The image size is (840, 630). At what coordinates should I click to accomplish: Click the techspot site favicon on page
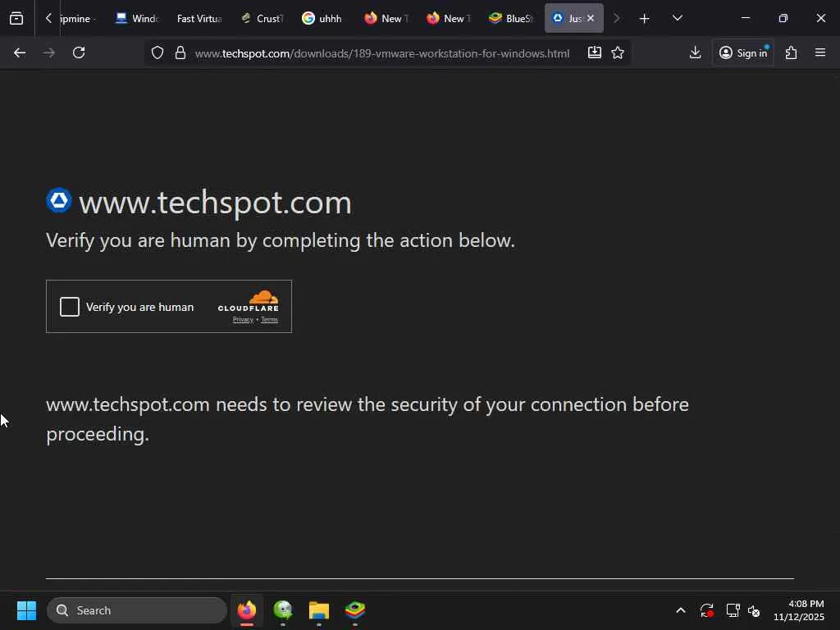coord(59,200)
